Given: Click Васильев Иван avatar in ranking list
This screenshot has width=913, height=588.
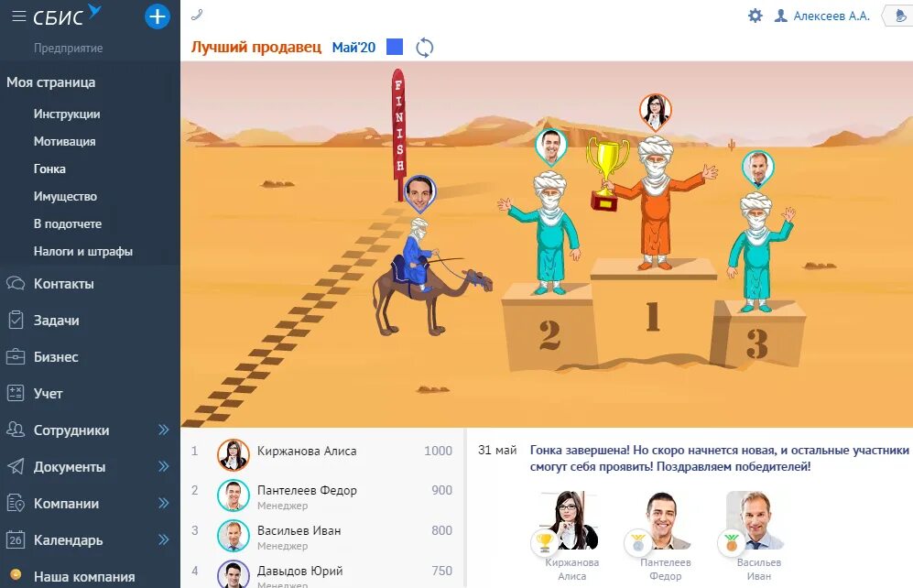Looking at the screenshot, I should pyautogui.click(x=234, y=536).
